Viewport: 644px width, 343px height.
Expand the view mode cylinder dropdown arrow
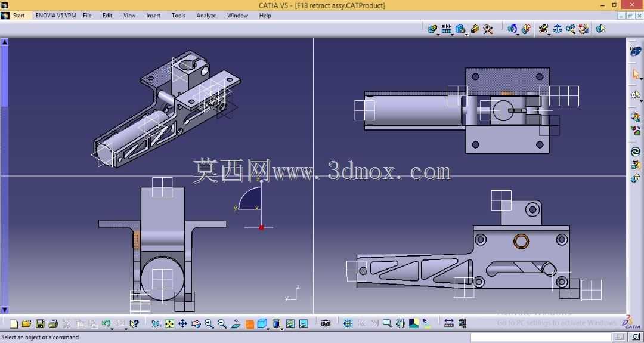point(283,328)
